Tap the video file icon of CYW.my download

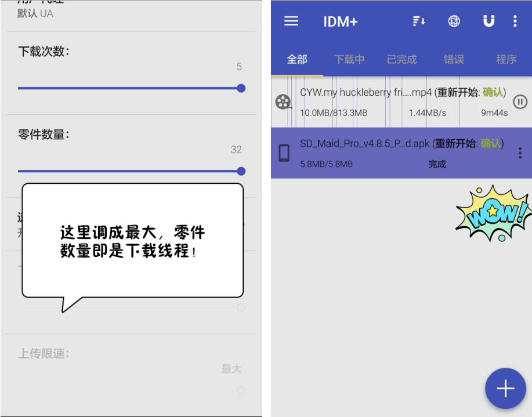click(x=284, y=102)
